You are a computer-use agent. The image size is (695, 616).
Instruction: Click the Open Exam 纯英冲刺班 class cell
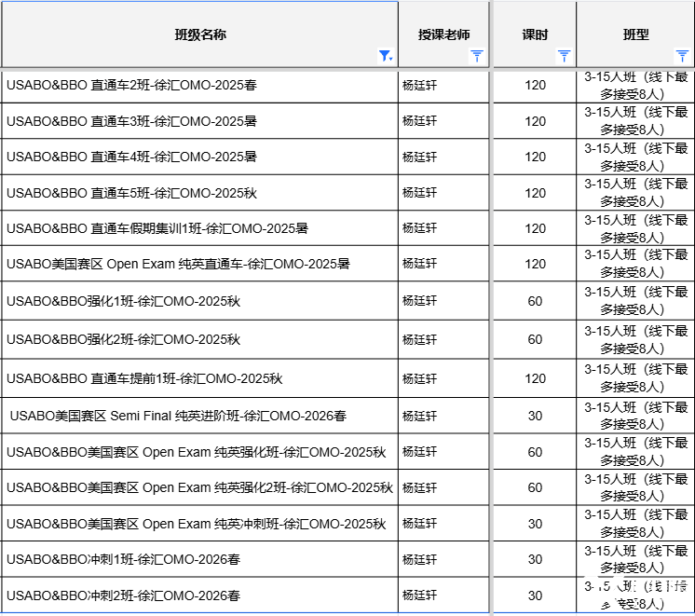click(196, 524)
